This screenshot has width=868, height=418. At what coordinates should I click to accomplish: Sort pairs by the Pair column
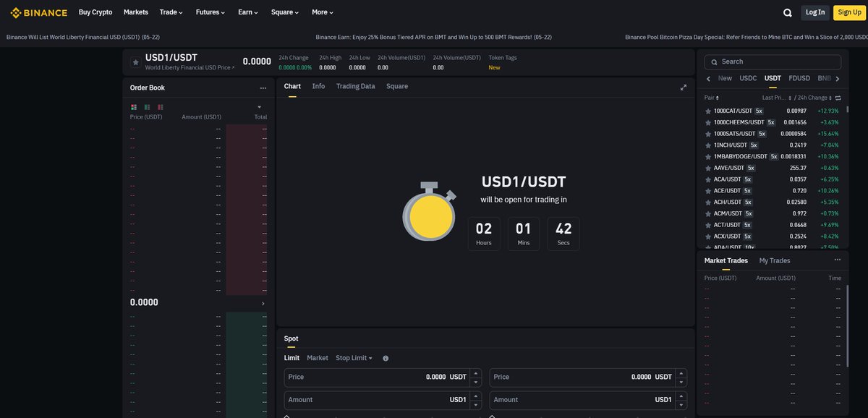[x=711, y=98]
